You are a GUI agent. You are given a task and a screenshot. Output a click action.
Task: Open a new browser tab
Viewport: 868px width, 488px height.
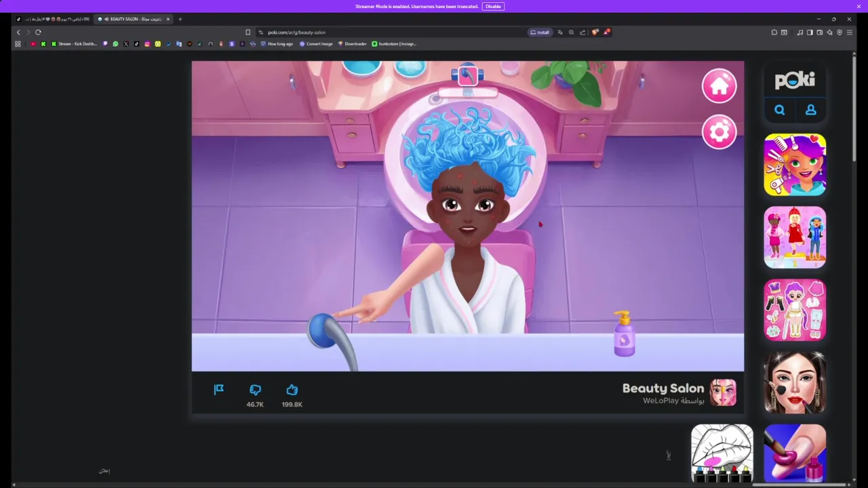[180, 19]
